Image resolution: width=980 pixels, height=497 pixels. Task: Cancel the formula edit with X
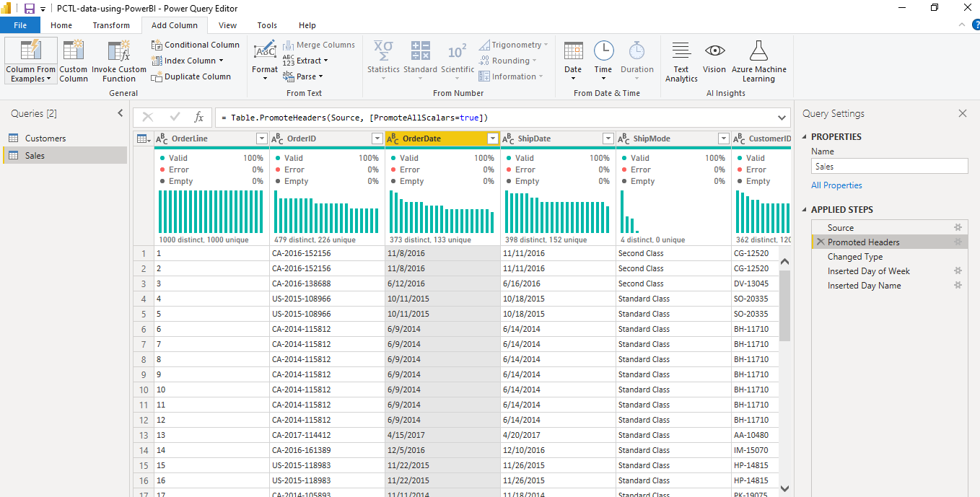pos(148,117)
